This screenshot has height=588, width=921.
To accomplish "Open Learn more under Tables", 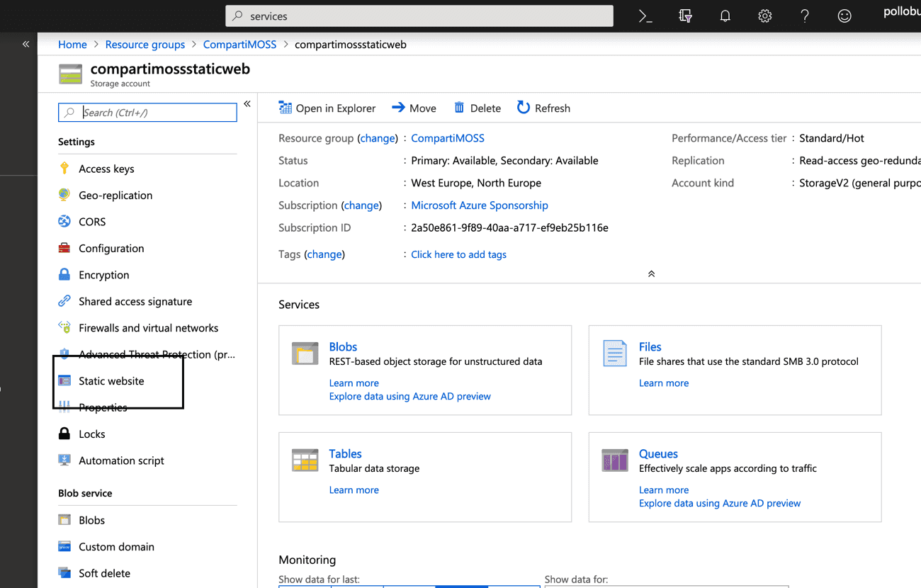I will pyautogui.click(x=354, y=490).
